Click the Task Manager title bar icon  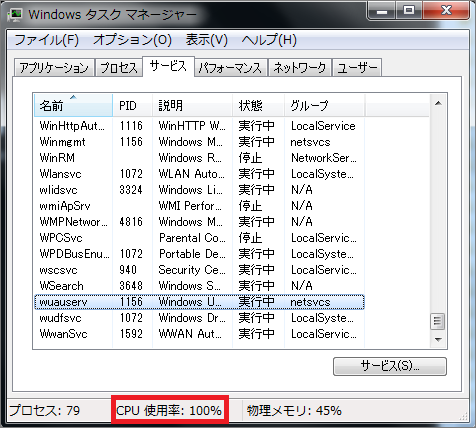tap(15, 15)
